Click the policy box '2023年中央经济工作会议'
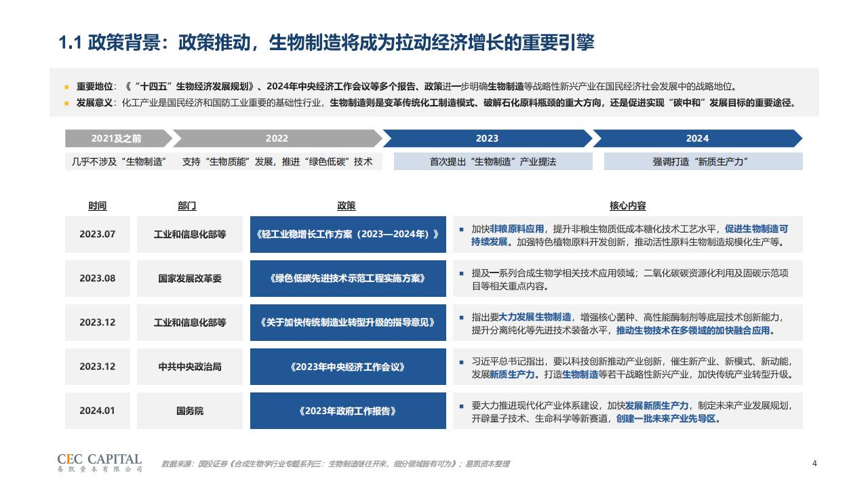Image resolution: width=868 pixels, height=488 pixels. click(348, 367)
